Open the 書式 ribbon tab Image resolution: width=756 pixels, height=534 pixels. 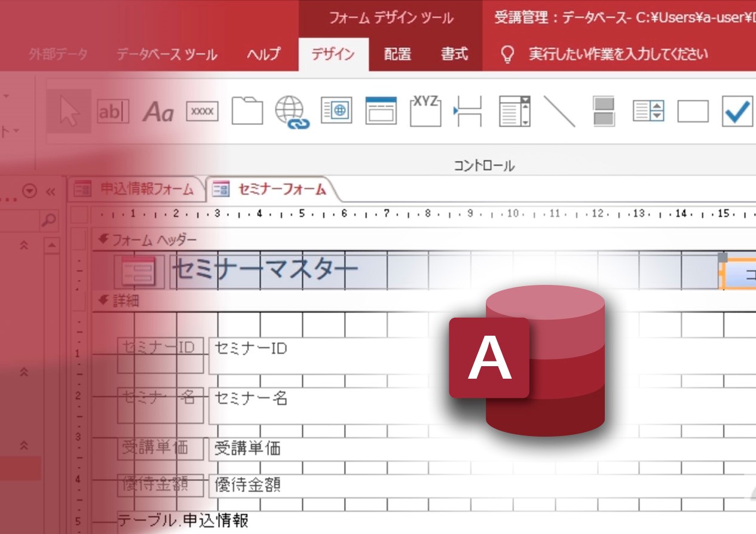click(454, 54)
